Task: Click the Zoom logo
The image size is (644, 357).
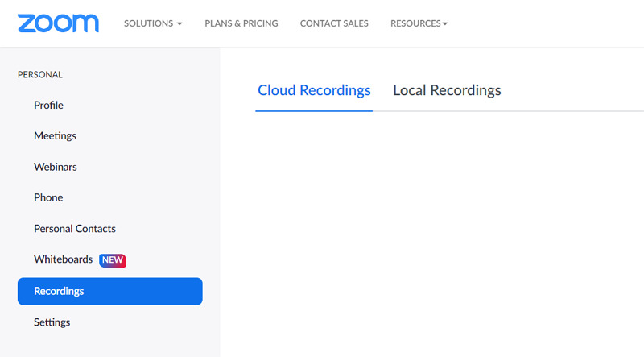Action: coord(58,23)
